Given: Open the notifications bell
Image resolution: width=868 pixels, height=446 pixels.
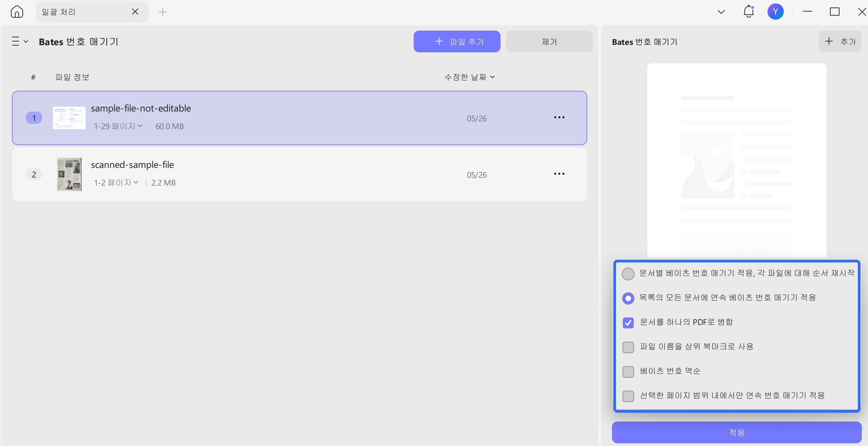Looking at the screenshot, I should tap(748, 12).
